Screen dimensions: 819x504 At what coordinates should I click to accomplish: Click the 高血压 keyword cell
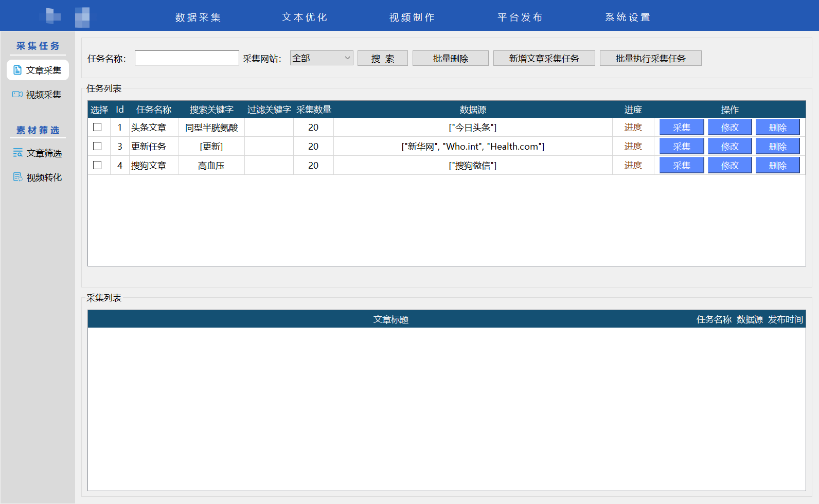(x=211, y=166)
